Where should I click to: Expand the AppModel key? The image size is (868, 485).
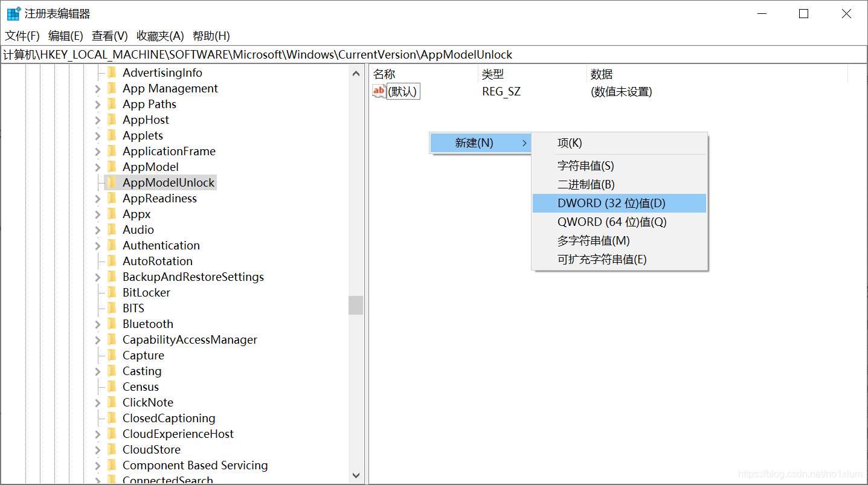[98, 167]
